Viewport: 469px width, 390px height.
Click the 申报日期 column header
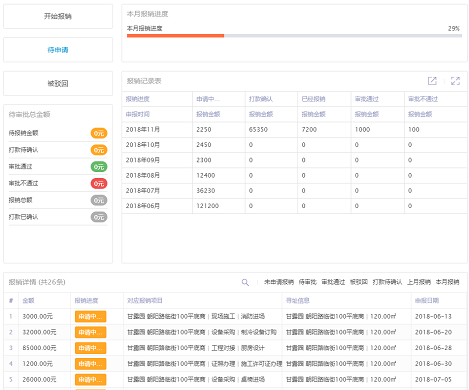427,301
